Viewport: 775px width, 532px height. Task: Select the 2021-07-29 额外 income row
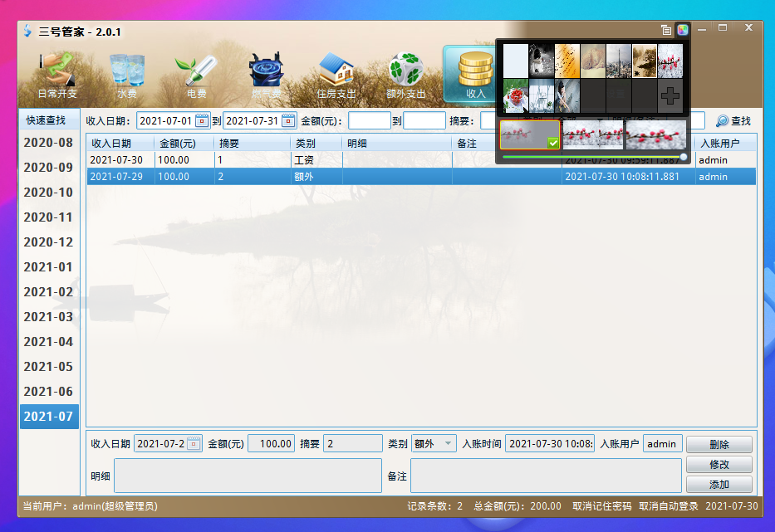click(421, 176)
